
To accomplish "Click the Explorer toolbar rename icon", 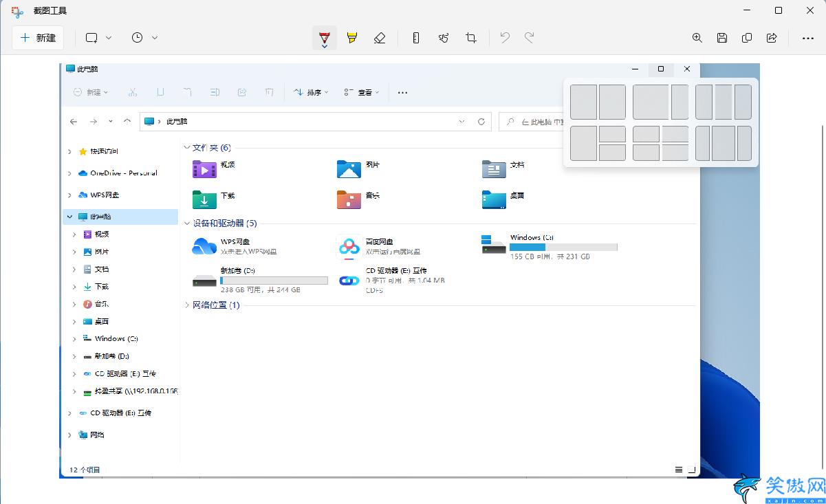I will [215, 92].
